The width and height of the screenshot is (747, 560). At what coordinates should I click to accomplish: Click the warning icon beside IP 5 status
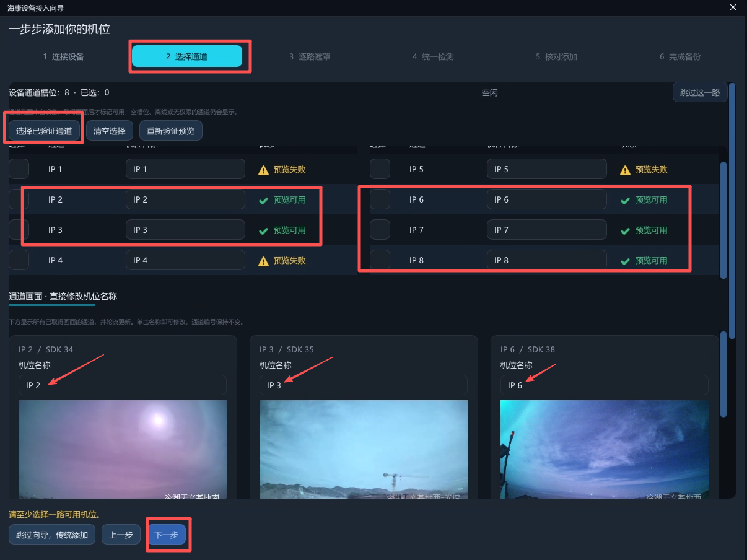click(x=625, y=170)
